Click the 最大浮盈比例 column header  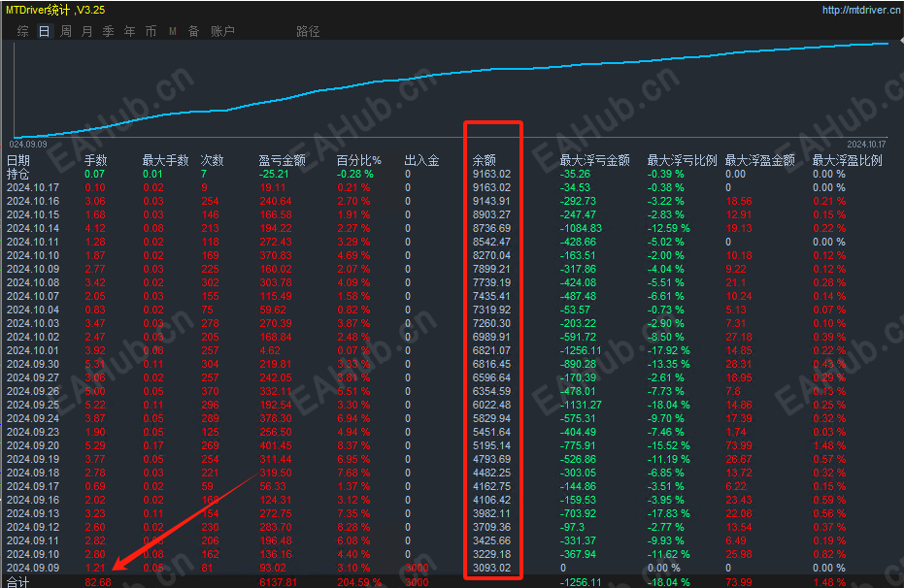coord(847,160)
